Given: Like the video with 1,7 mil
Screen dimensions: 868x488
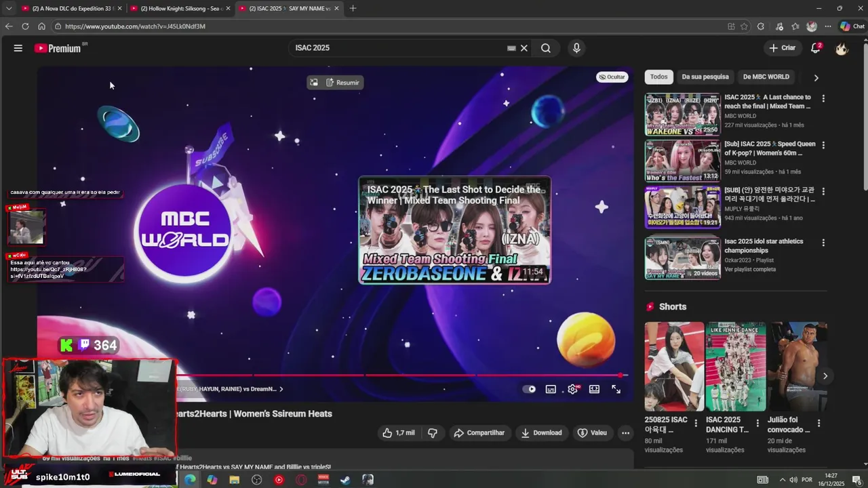Looking at the screenshot, I should point(398,433).
